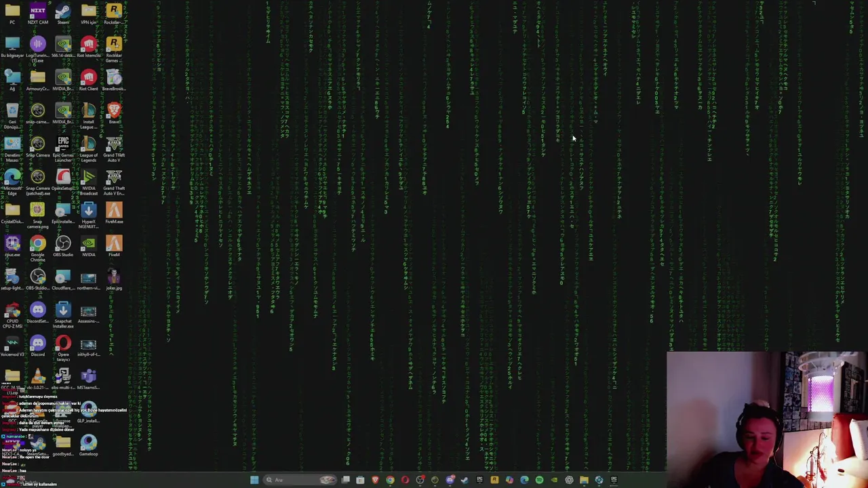Open Steam from the taskbar
The image size is (868, 488).
pyautogui.click(x=465, y=480)
